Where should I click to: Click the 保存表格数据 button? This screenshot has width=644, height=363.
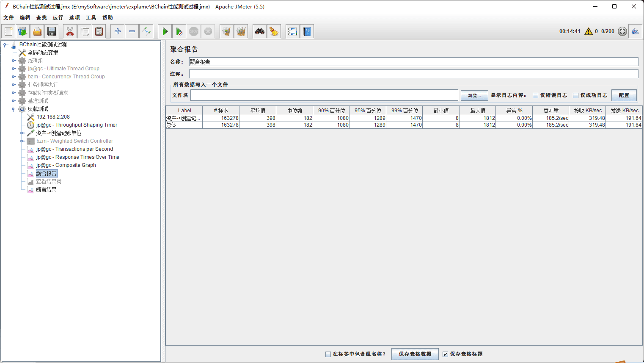[x=415, y=354]
